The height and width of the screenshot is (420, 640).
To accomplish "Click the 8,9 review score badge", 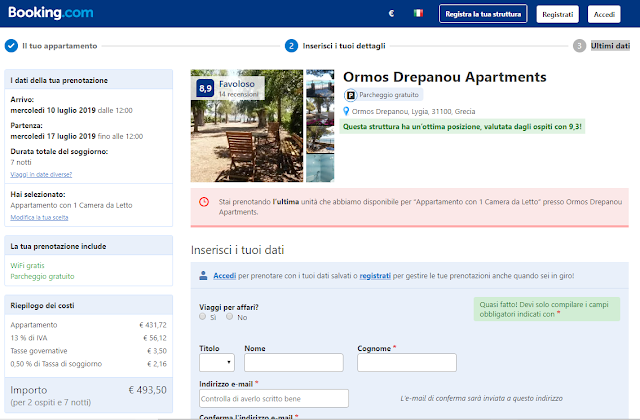I will (x=205, y=88).
